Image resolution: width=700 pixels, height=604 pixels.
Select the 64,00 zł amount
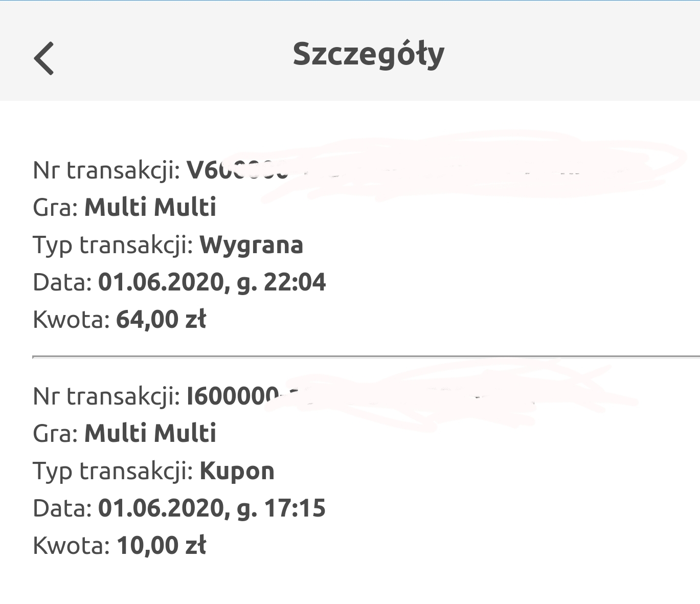pyautogui.click(x=161, y=320)
